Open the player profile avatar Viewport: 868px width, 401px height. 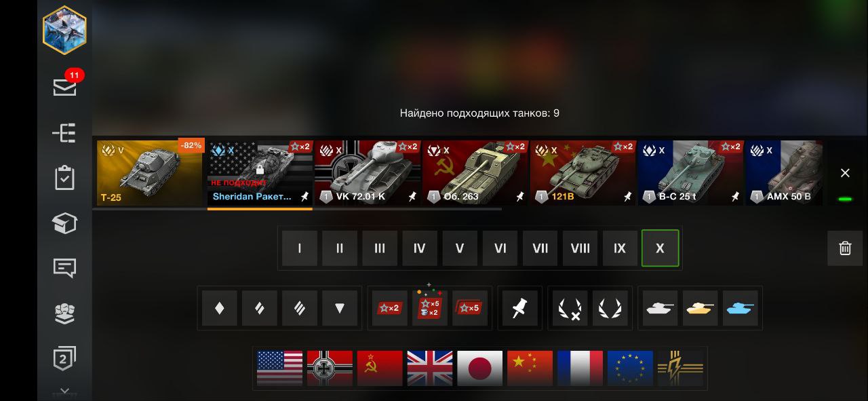coord(64,29)
